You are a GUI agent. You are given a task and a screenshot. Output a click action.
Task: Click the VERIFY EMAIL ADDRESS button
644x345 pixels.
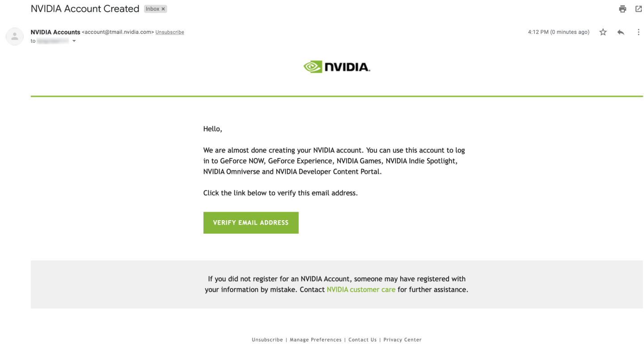(x=250, y=222)
